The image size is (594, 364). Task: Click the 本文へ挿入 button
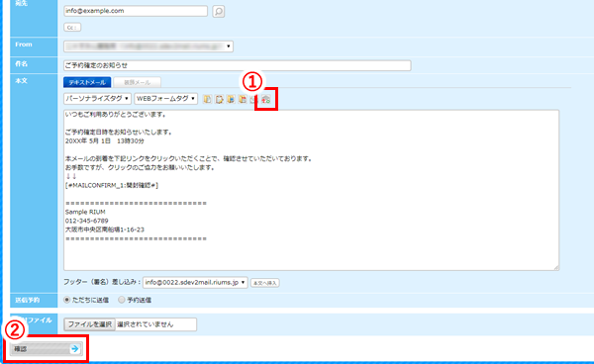click(x=264, y=283)
